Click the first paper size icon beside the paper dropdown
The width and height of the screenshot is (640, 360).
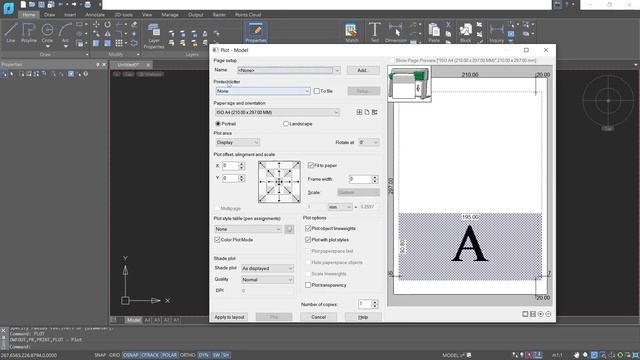click(359, 112)
